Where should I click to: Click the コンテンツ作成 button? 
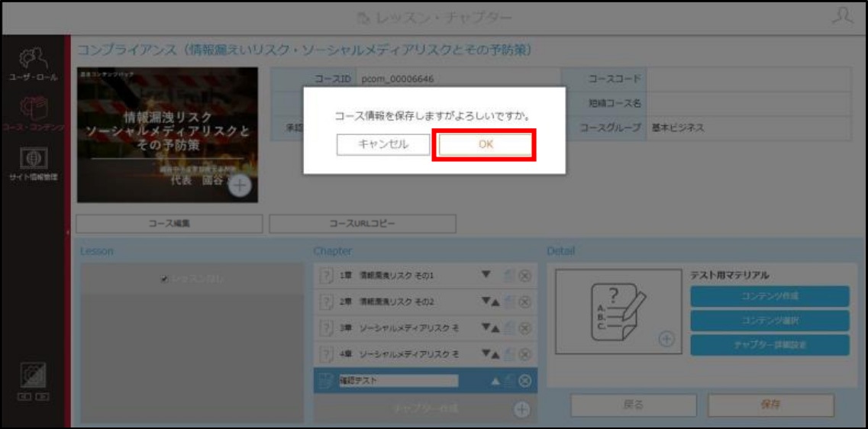(770, 296)
